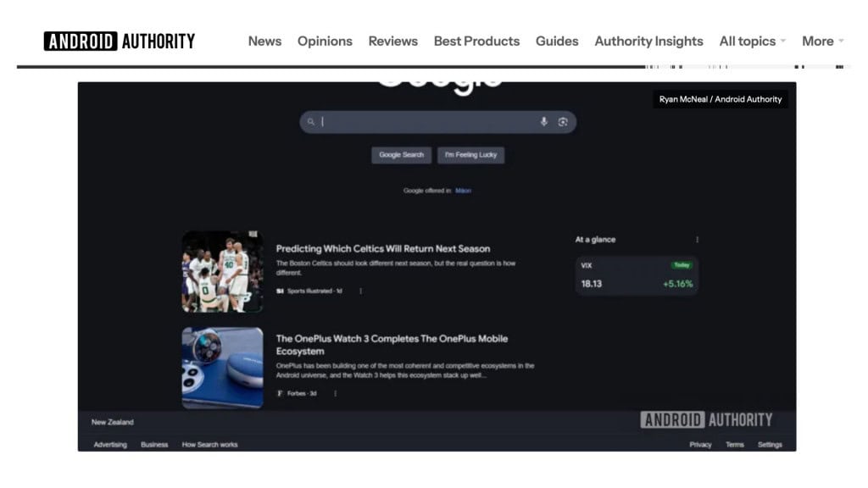Click the Business footer link
The width and height of the screenshot is (868, 488).
(x=154, y=445)
